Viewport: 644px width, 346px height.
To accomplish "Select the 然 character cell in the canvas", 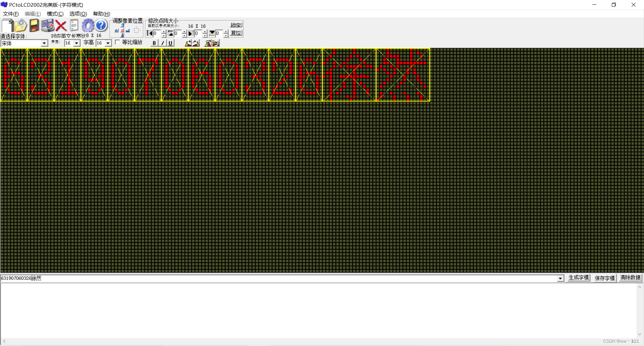I will pos(403,75).
